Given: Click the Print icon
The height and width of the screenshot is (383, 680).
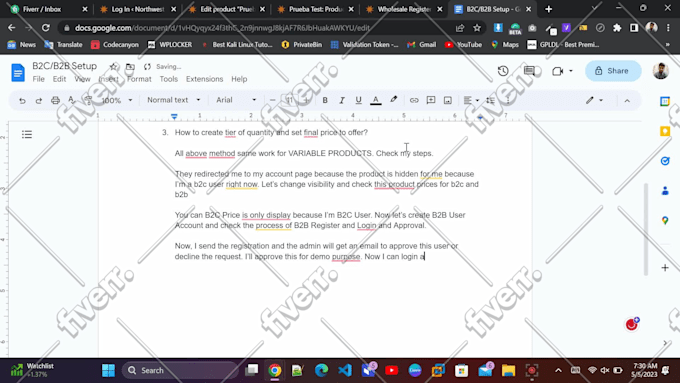Looking at the screenshot, I should click(55, 100).
